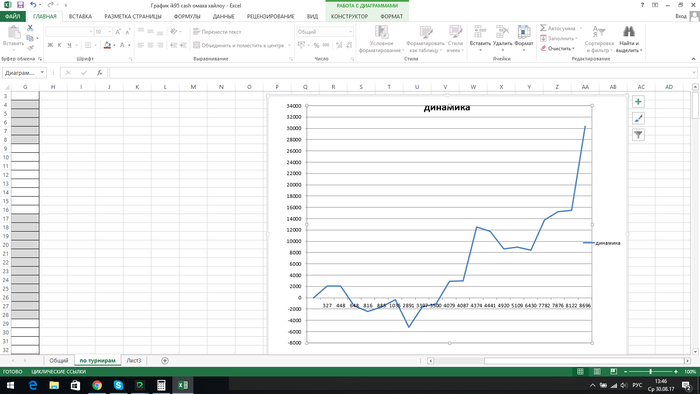Click the Insert Function fx icon
700x394 pixels.
click(x=100, y=73)
